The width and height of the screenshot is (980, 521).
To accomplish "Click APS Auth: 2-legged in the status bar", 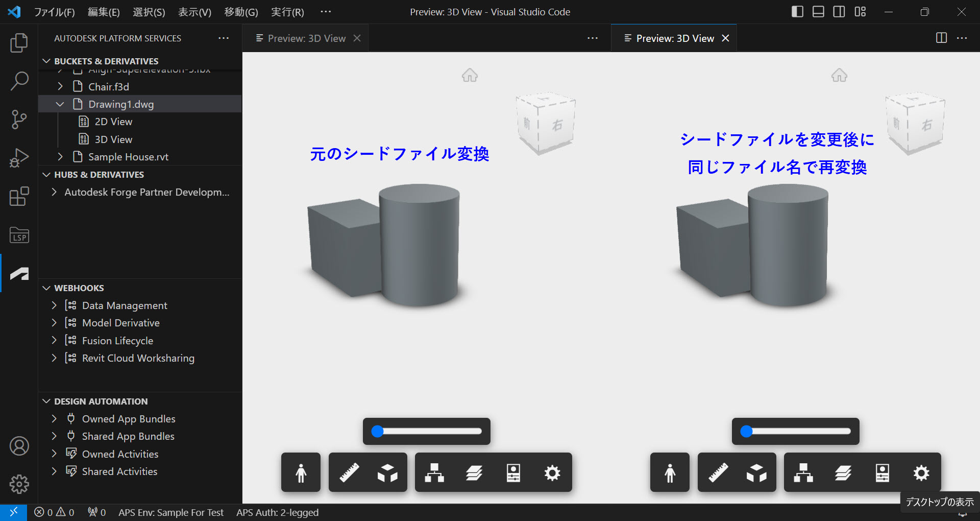I will point(277,512).
